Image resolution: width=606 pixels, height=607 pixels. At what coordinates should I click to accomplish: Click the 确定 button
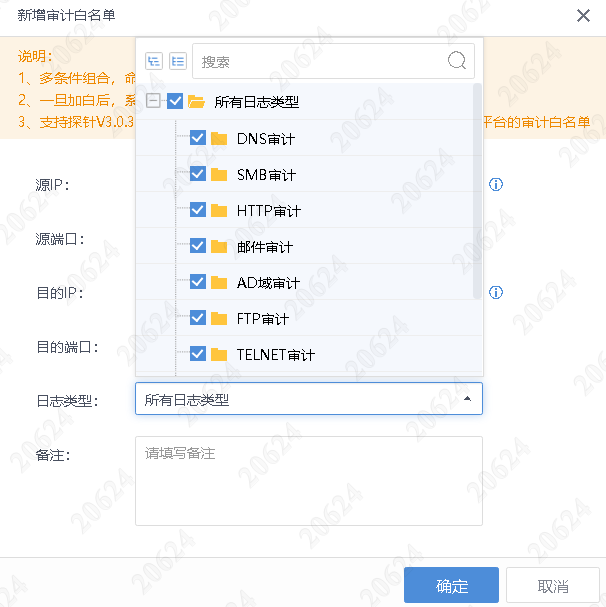(451, 586)
